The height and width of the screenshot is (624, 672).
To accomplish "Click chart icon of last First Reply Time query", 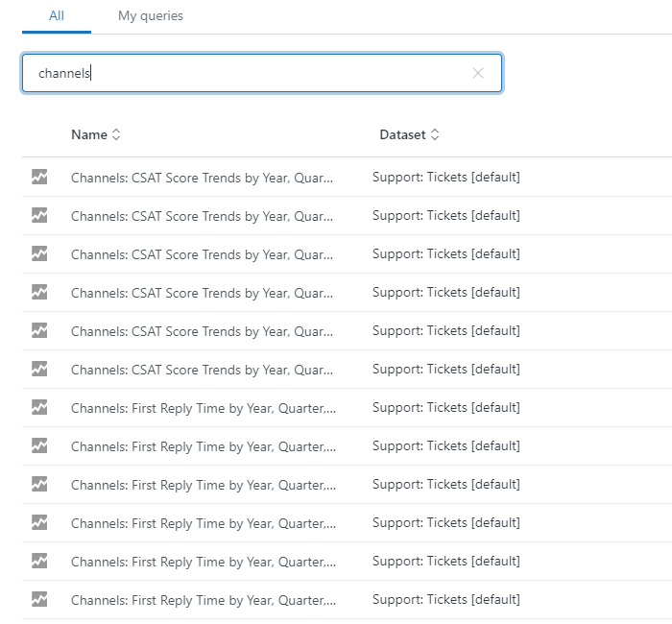I will pos(39,599).
